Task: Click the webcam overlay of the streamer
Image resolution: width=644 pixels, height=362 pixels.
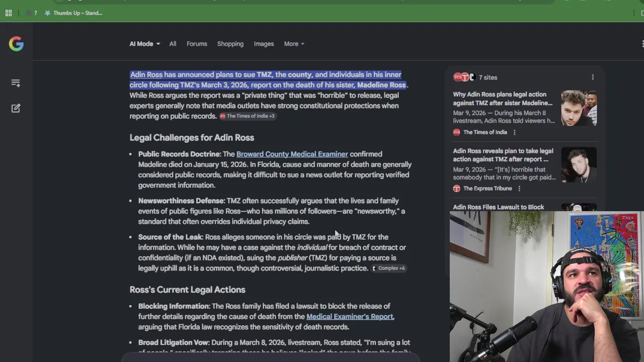Action: click(x=547, y=287)
